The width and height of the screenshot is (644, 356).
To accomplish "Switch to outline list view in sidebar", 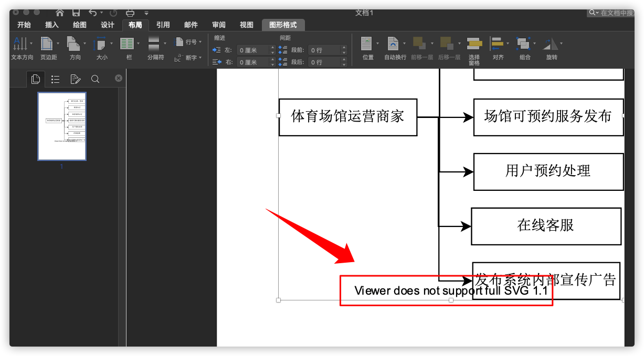I will tap(55, 79).
